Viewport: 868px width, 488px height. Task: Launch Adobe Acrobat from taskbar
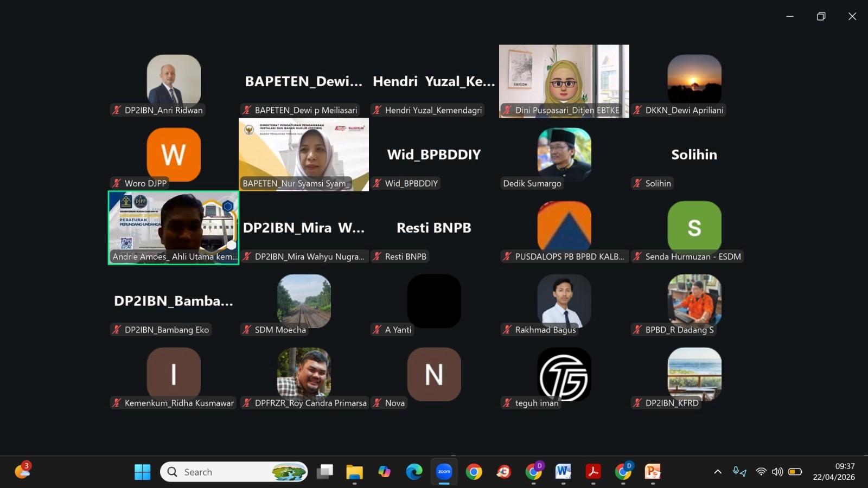click(593, 472)
